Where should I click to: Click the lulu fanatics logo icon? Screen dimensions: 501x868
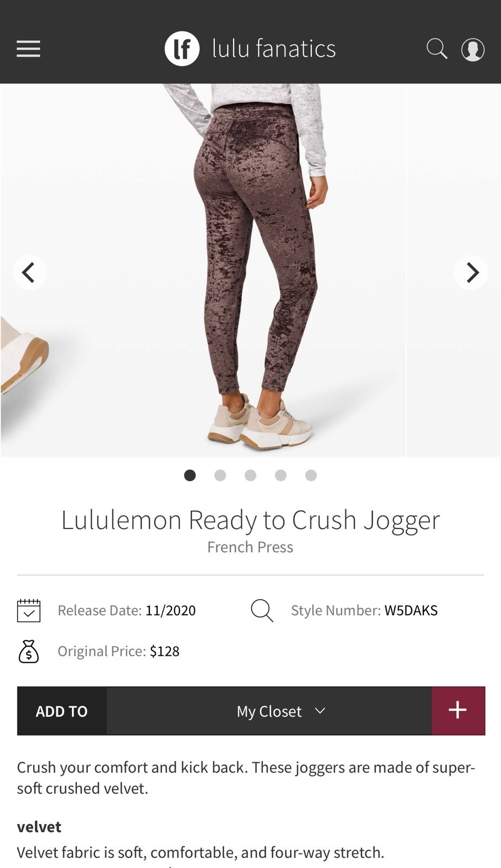(x=182, y=49)
